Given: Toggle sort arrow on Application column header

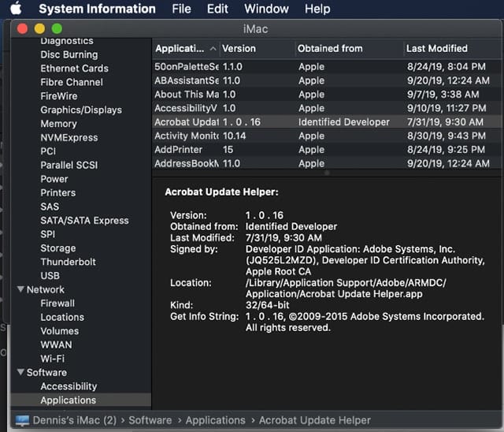Looking at the screenshot, I should coord(212,49).
